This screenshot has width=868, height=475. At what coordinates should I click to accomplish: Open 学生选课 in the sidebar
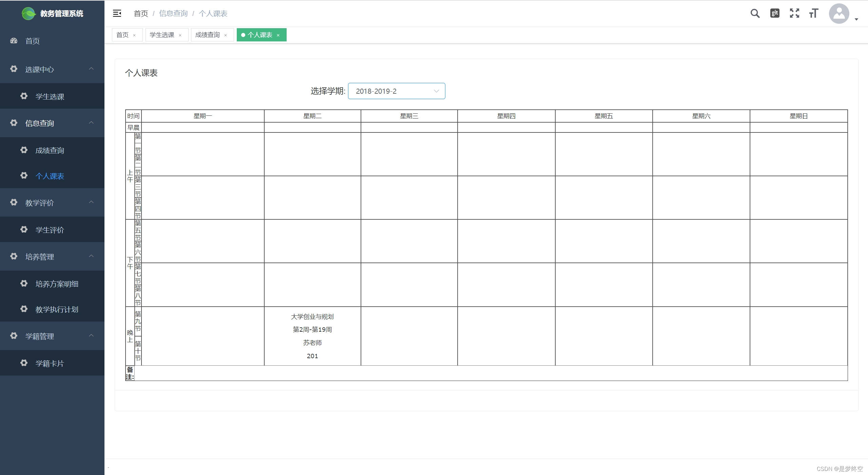pos(52,96)
